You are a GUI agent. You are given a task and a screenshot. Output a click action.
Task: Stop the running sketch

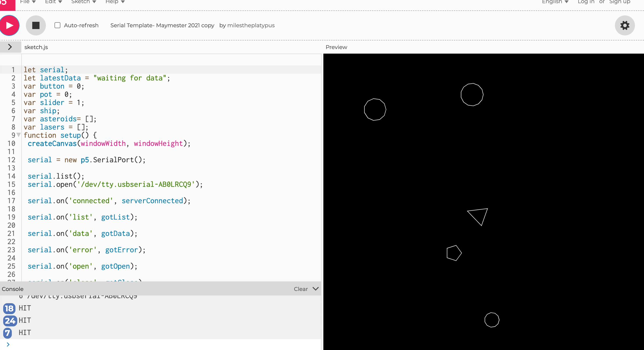36,26
